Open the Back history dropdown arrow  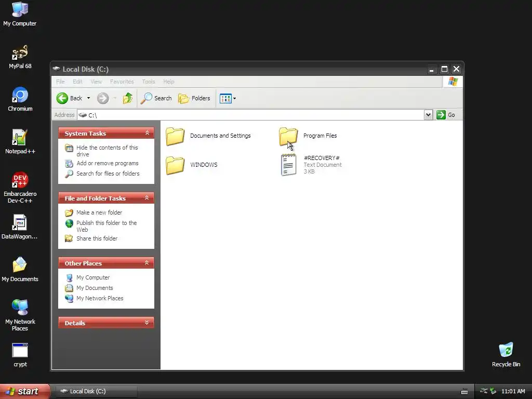pos(88,98)
